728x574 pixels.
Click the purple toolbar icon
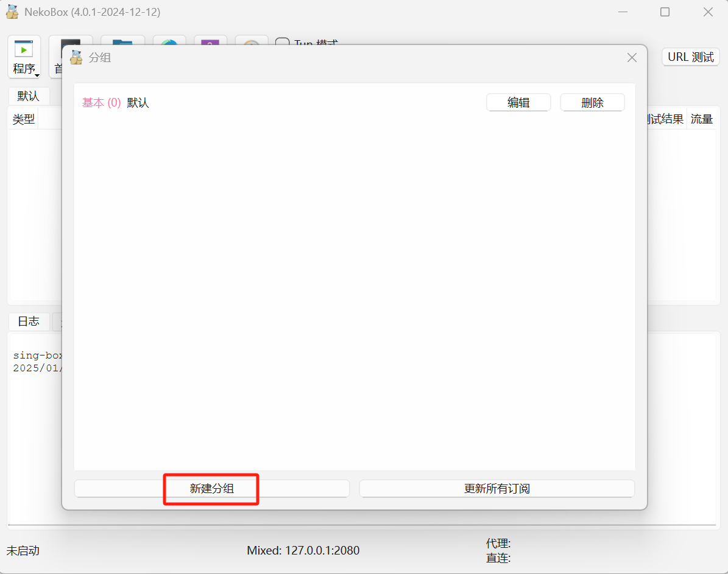(210, 41)
